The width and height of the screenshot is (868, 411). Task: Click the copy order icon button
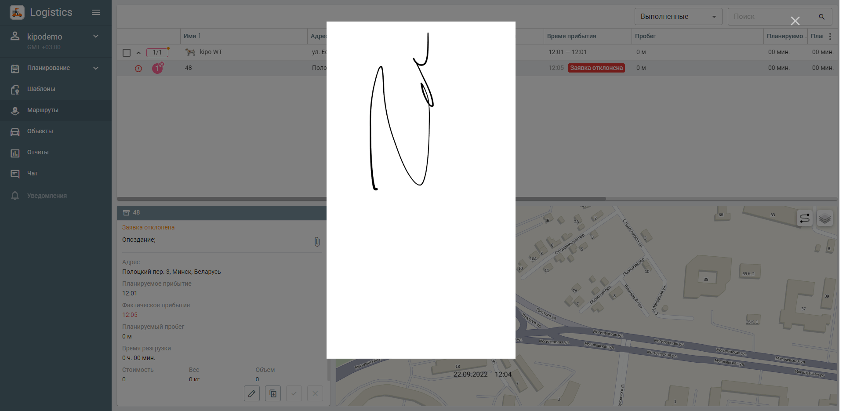point(273,393)
